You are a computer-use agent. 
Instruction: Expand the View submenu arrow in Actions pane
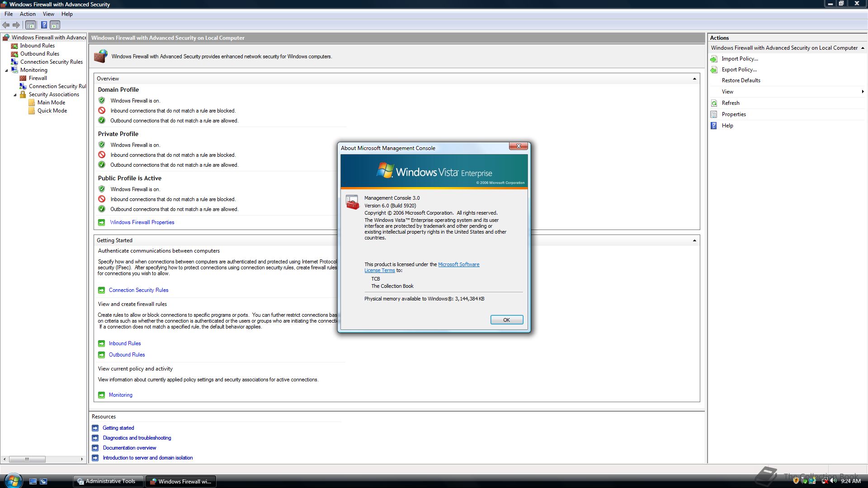[x=863, y=92]
